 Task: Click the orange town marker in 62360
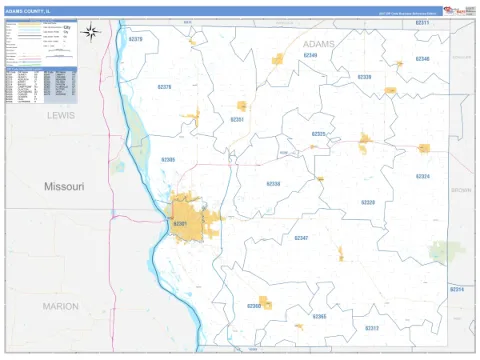265,303
